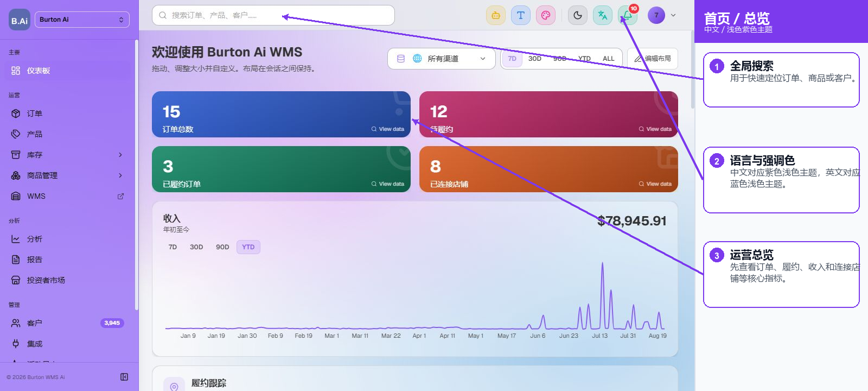Click the $78,945.91 revenue total
This screenshot has width=868, height=391.
632,221
